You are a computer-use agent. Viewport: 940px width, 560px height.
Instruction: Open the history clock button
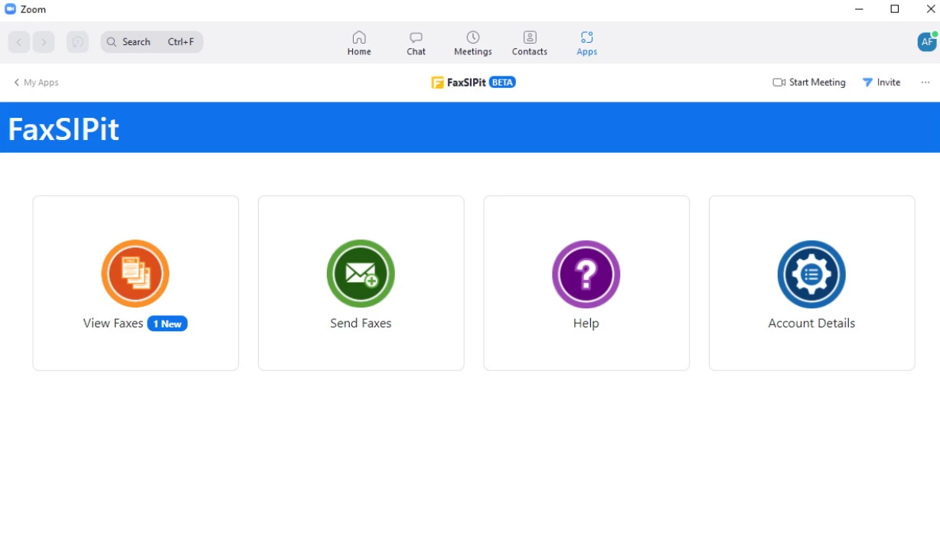coord(77,42)
